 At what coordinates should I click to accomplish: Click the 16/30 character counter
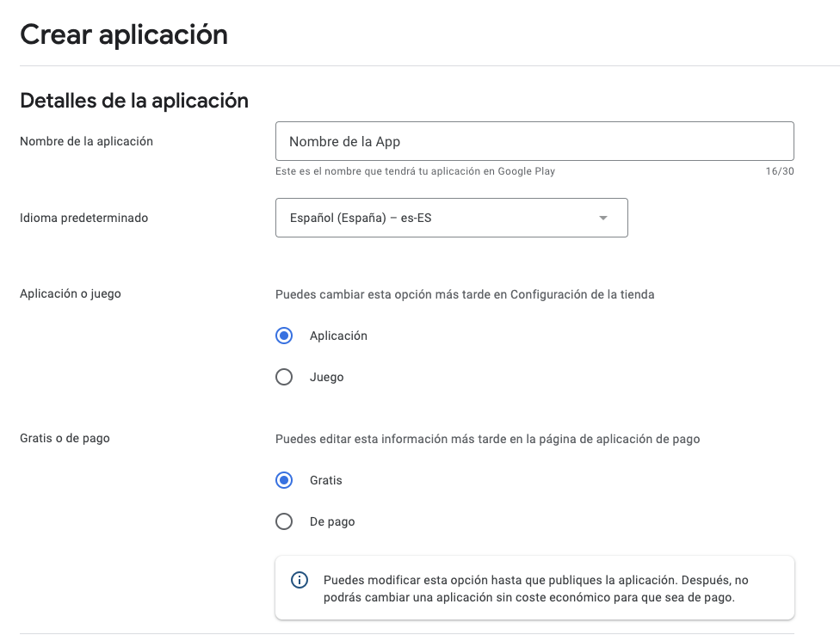780,171
